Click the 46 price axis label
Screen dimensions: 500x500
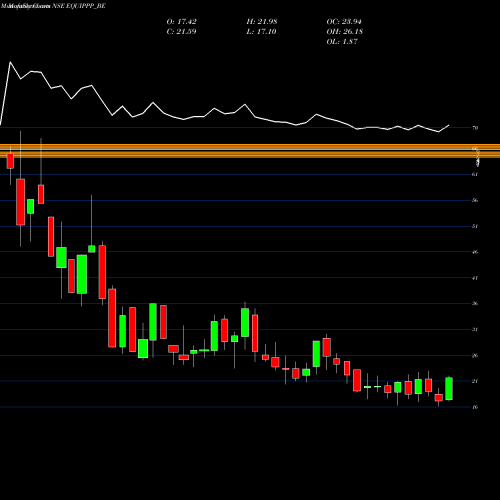pos(475,252)
